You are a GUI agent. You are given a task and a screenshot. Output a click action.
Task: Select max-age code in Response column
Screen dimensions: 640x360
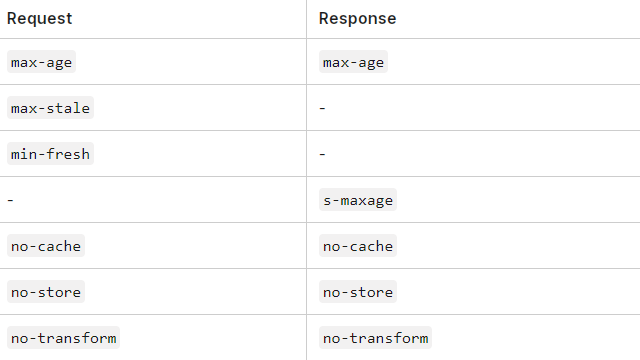[353, 62]
